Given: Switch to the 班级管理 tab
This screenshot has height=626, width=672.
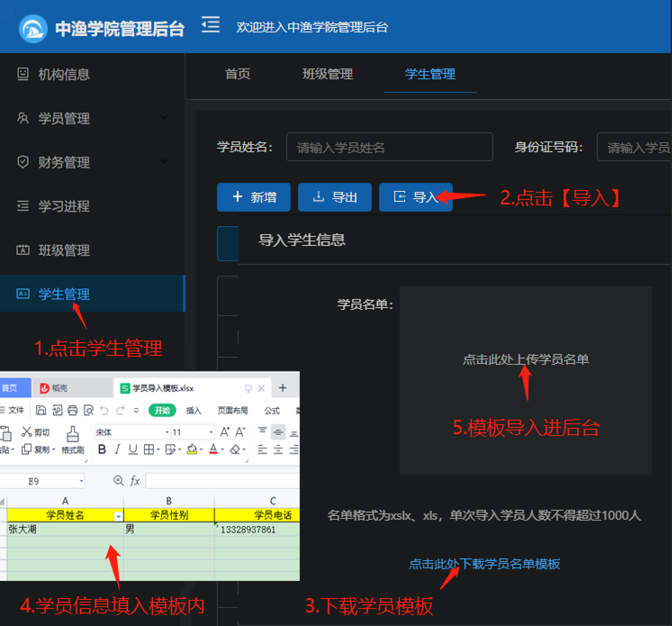Looking at the screenshot, I should pos(328,74).
